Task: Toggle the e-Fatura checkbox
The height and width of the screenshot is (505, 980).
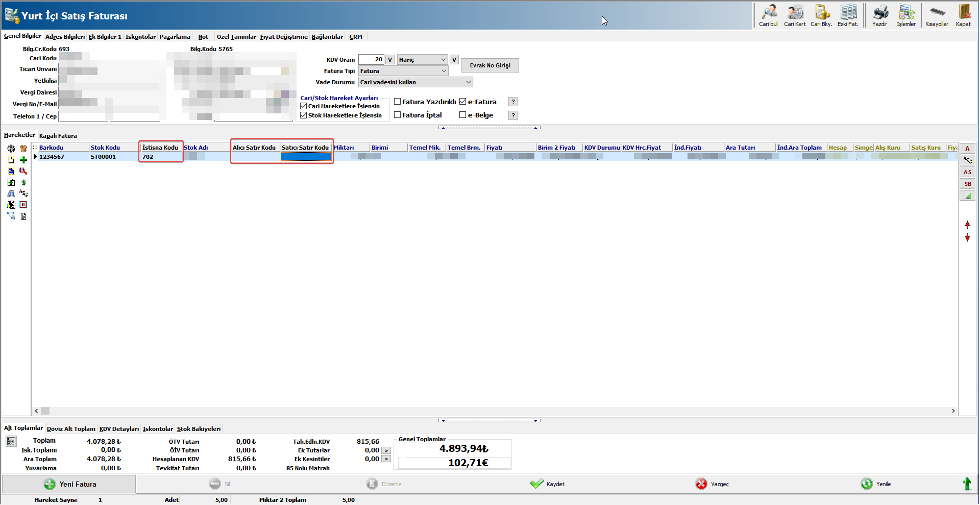Action: (x=463, y=102)
